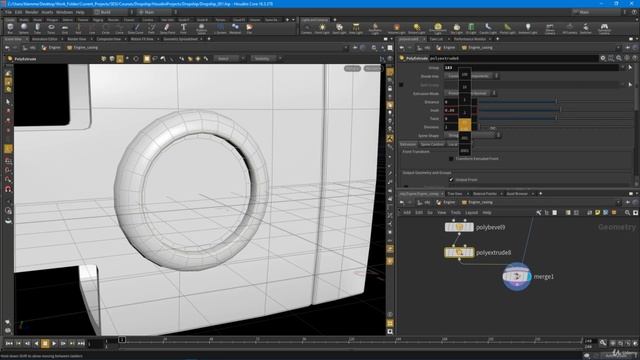This screenshot has width=640, height=360.
Task: Open the Divide Into dropdown
Action: tap(471, 76)
